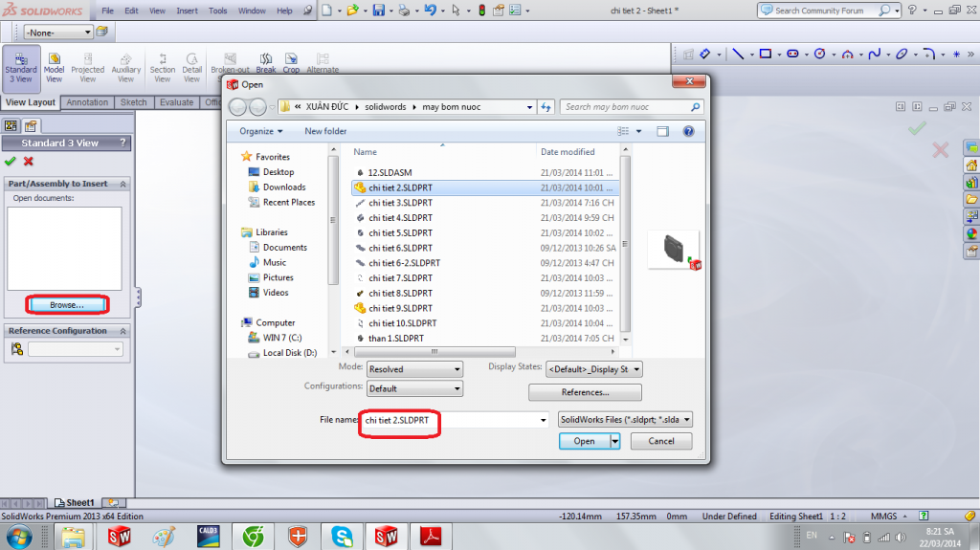Screen dimensions: 980x550
Task: Switch to the Annotation tab
Action: 87,102
